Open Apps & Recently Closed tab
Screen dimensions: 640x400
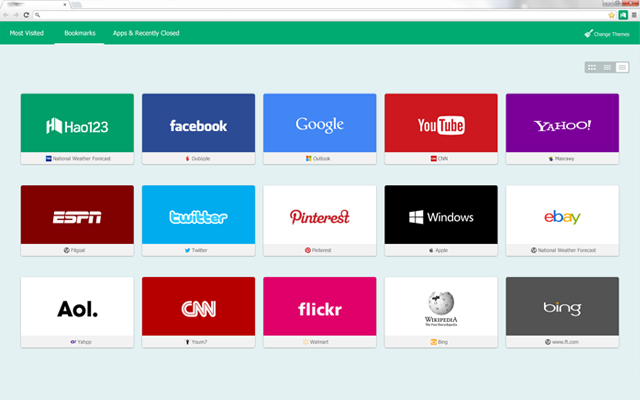tap(146, 33)
